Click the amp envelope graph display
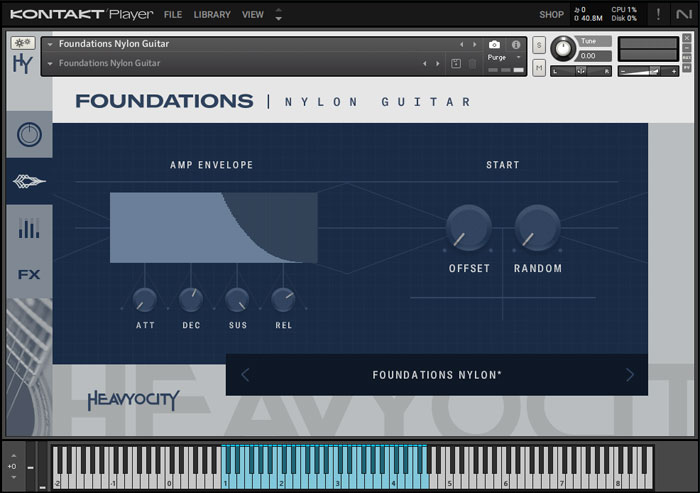 [213, 228]
